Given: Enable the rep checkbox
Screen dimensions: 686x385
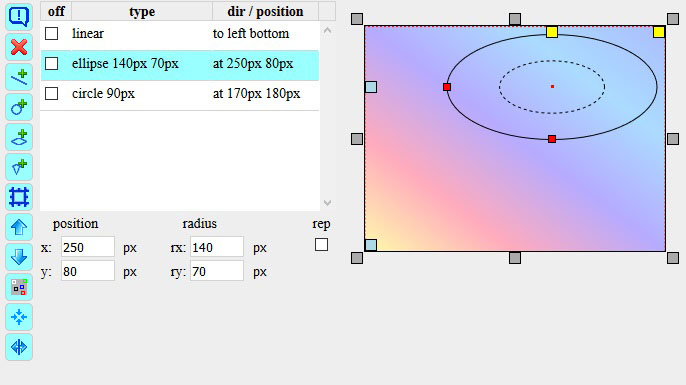Looking at the screenshot, I should click(322, 245).
